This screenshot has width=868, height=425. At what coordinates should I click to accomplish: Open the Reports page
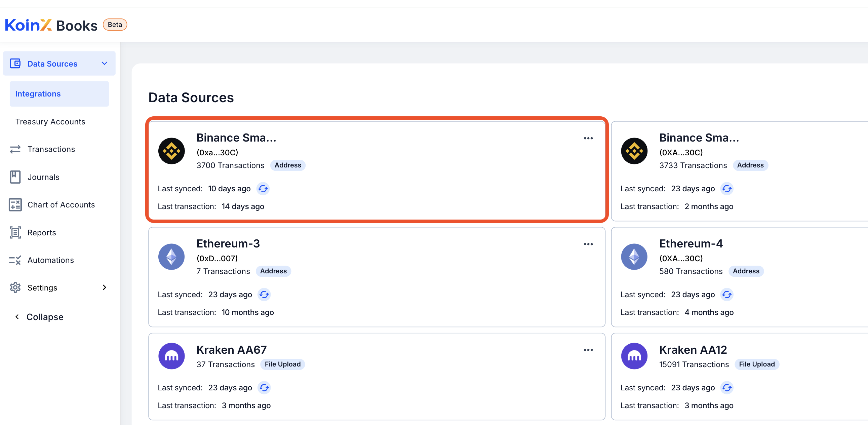(42, 233)
